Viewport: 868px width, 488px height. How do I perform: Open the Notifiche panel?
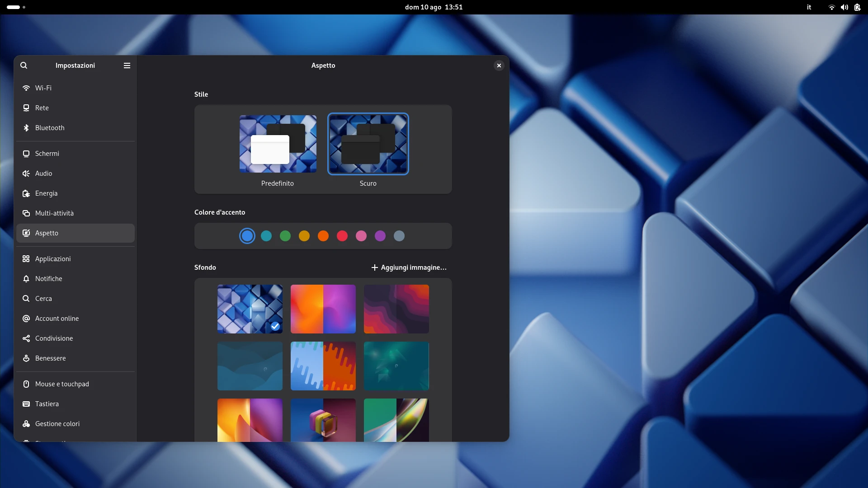click(x=75, y=279)
